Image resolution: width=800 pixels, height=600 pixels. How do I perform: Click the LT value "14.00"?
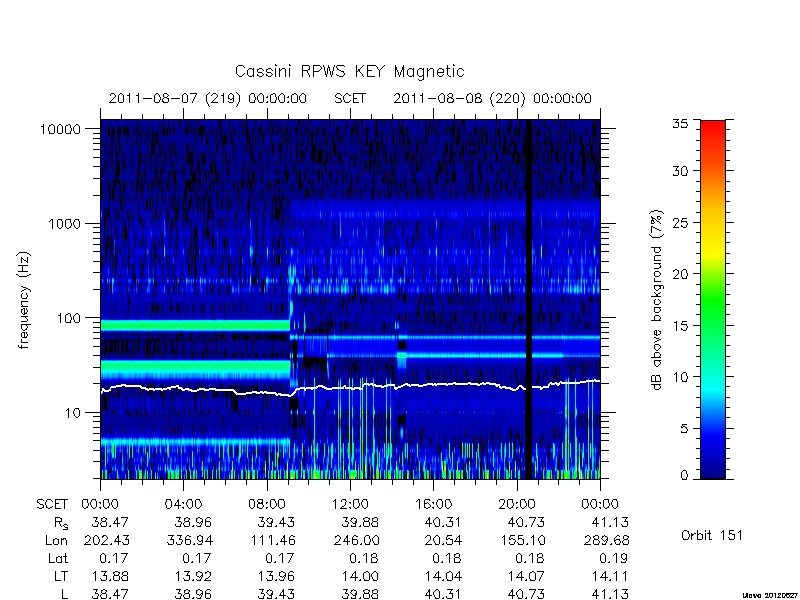coord(360,576)
